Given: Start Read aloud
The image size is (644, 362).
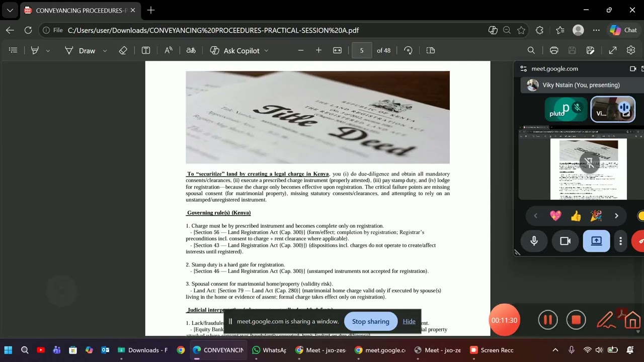Looking at the screenshot, I should [169, 50].
